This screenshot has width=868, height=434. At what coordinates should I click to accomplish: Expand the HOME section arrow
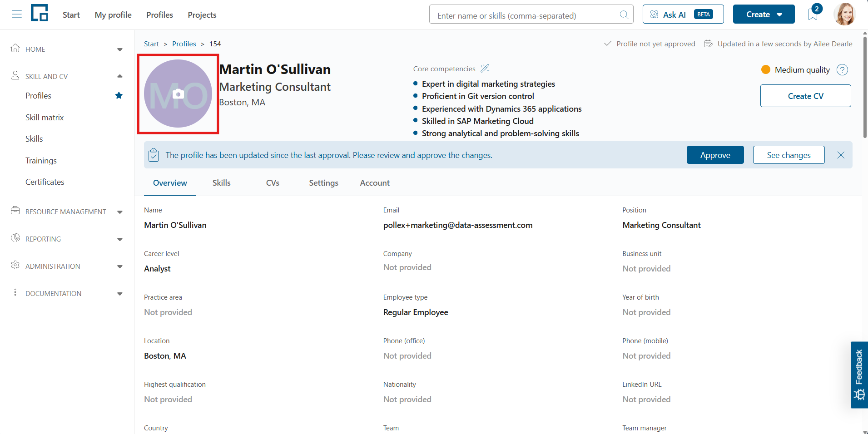click(x=120, y=49)
